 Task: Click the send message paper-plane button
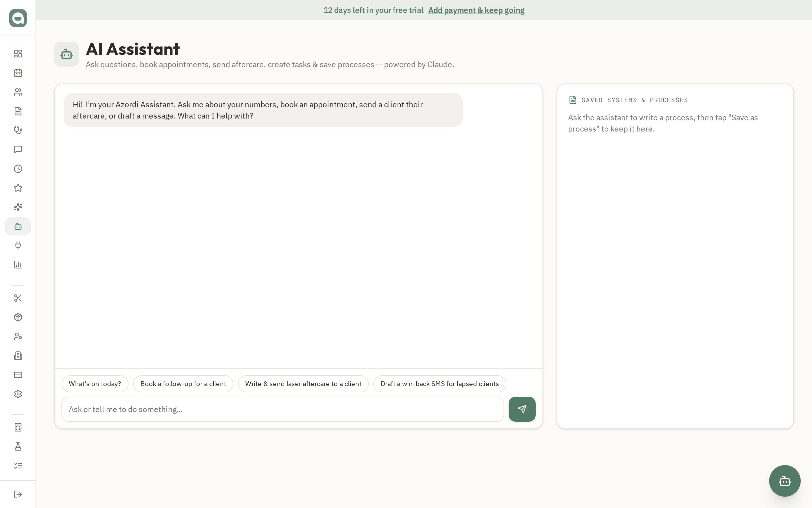pos(522,409)
